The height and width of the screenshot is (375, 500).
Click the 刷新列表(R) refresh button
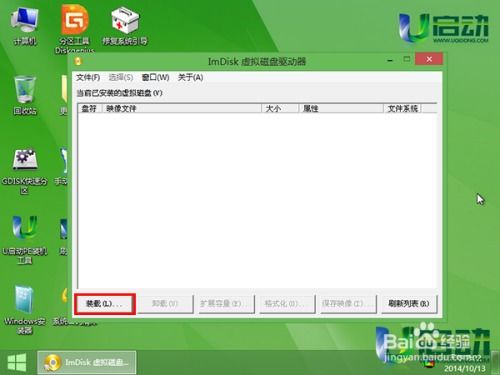pos(409,304)
